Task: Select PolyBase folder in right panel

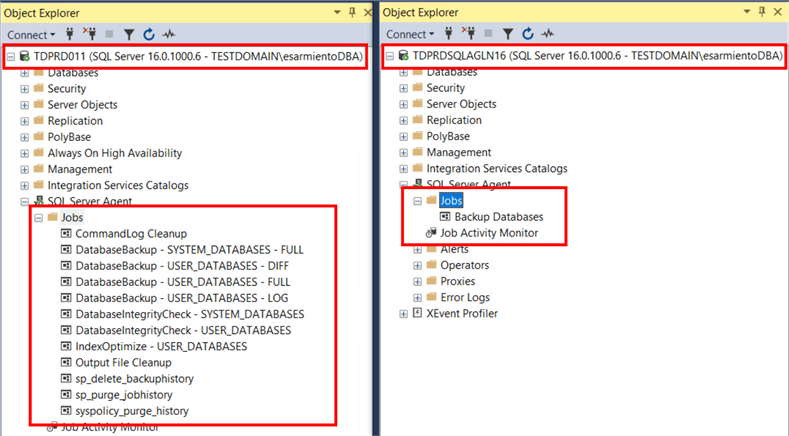Action: [448, 136]
